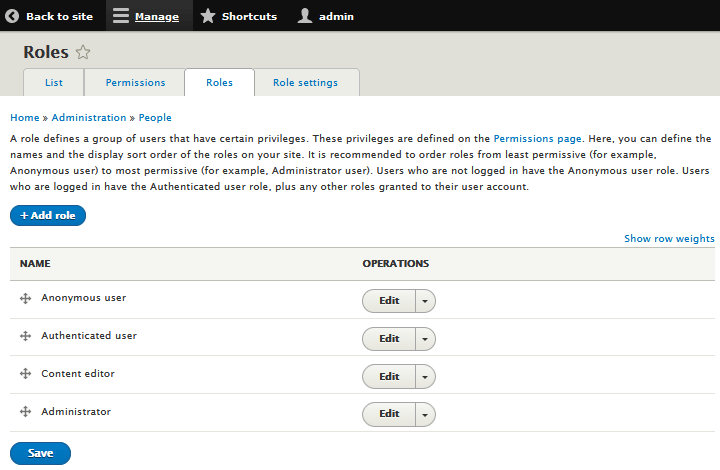
Task: Click drag handle icon for Authenticated user
Action: (x=26, y=337)
